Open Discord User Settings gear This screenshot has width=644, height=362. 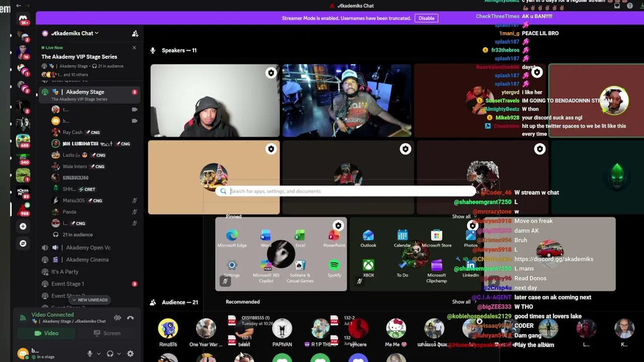tap(130, 353)
